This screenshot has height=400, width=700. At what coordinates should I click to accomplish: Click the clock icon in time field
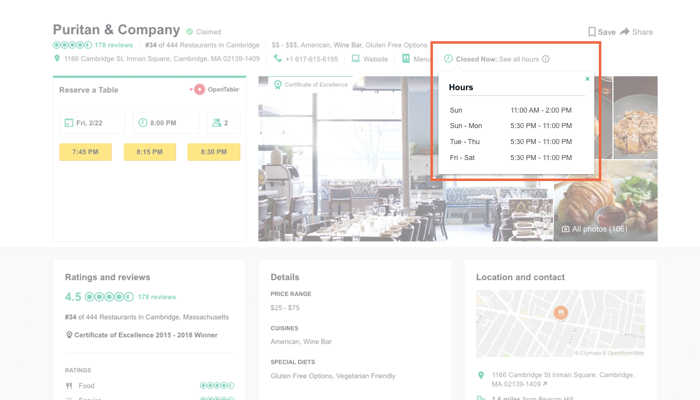pos(142,122)
